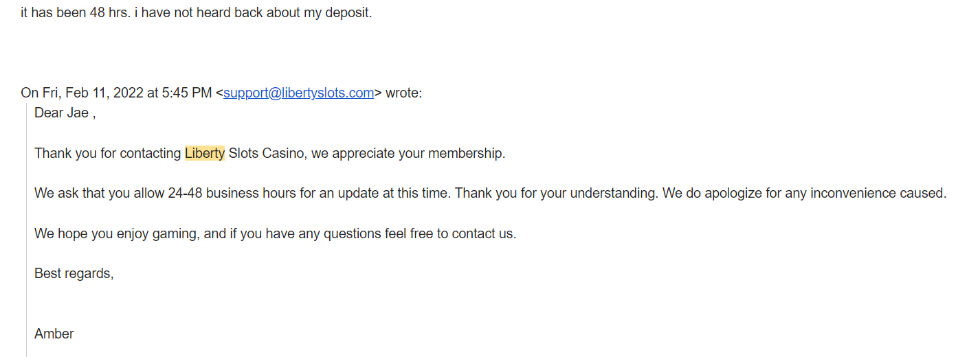Open the support@libertyslots.com email link
980x357 pixels.
[x=298, y=93]
